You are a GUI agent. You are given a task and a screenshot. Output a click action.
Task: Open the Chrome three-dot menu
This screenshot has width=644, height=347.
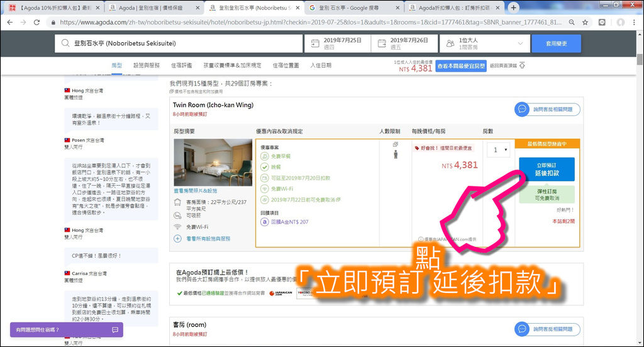(x=635, y=22)
